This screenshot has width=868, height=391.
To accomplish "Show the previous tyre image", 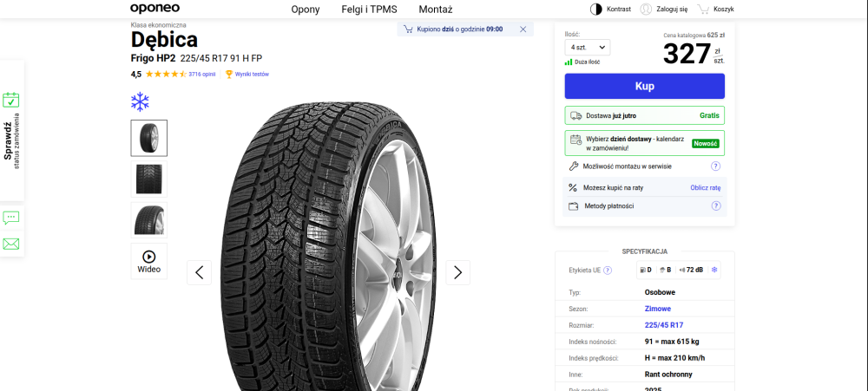I will [x=200, y=272].
